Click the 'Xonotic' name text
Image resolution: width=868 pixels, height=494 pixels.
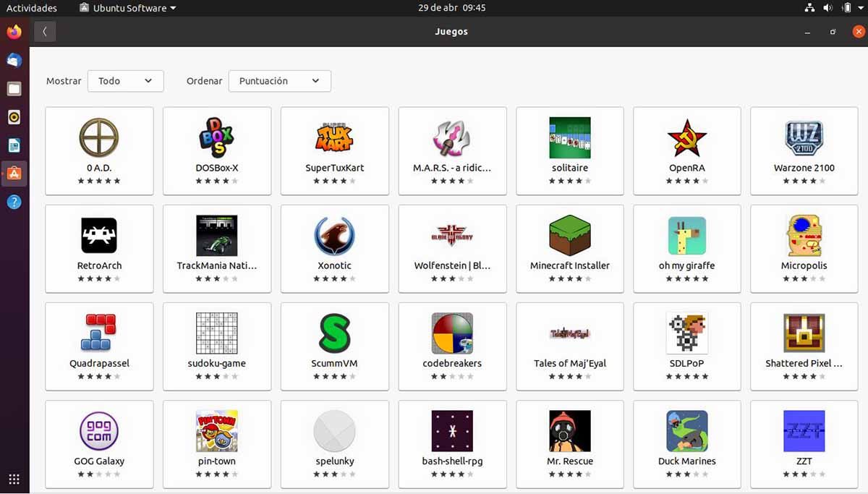[x=335, y=265]
